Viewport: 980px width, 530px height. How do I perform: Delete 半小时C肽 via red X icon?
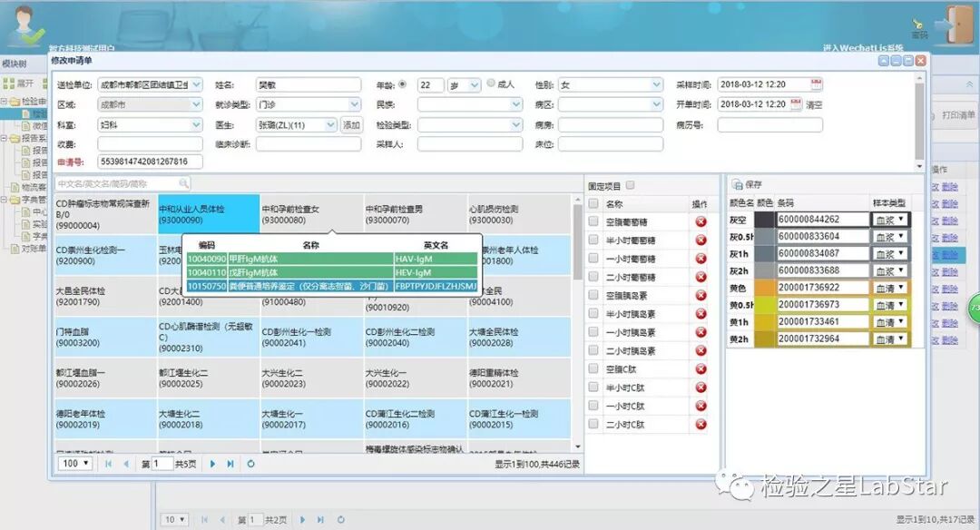click(x=701, y=388)
